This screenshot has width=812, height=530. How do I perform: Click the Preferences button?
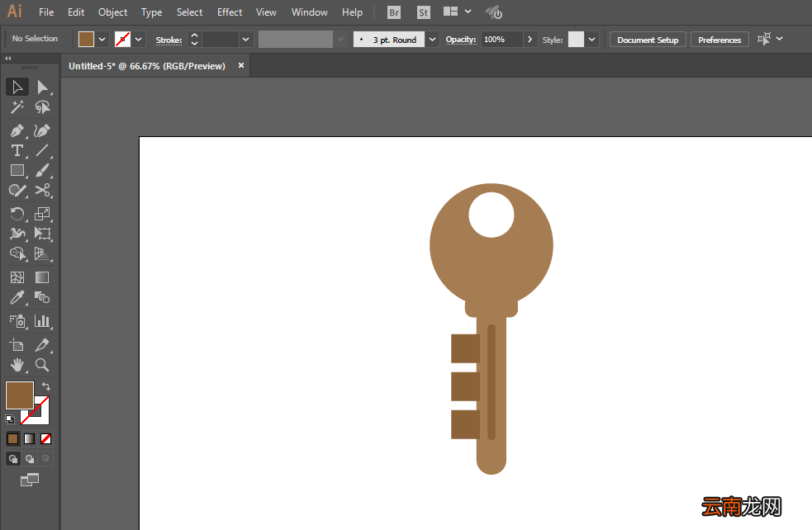pyautogui.click(x=719, y=40)
